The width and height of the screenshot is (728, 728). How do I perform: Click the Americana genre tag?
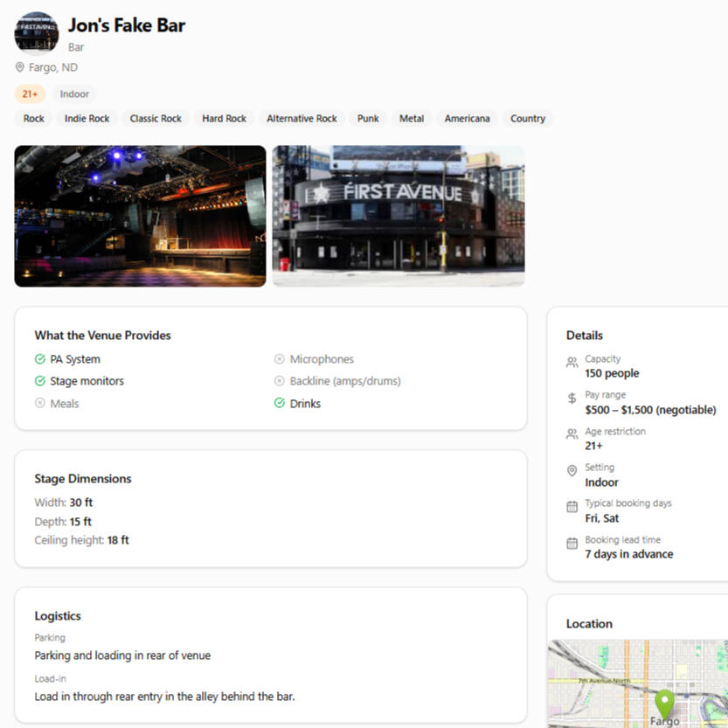(467, 119)
